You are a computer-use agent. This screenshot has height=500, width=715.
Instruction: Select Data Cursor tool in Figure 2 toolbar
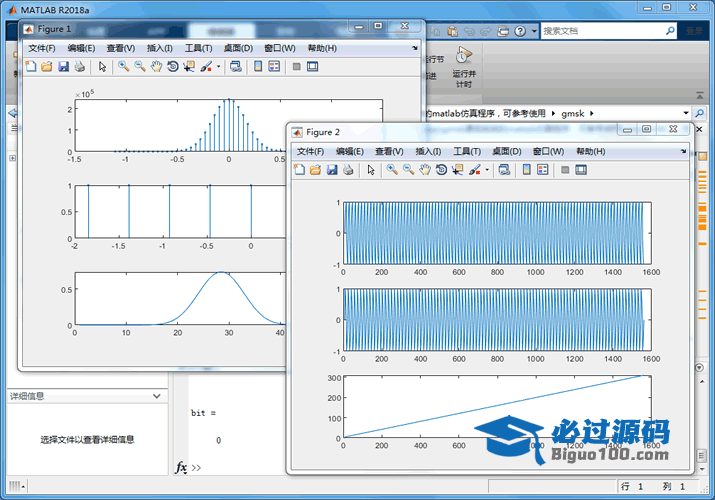[457, 170]
